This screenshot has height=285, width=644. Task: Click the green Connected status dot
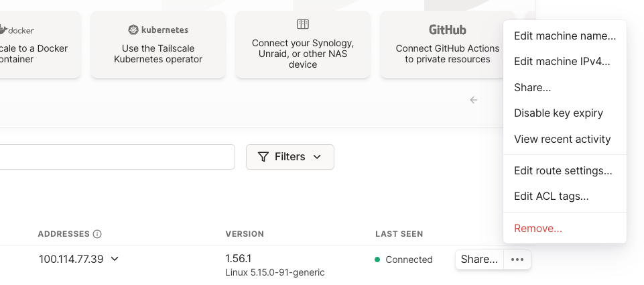click(x=377, y=260)
